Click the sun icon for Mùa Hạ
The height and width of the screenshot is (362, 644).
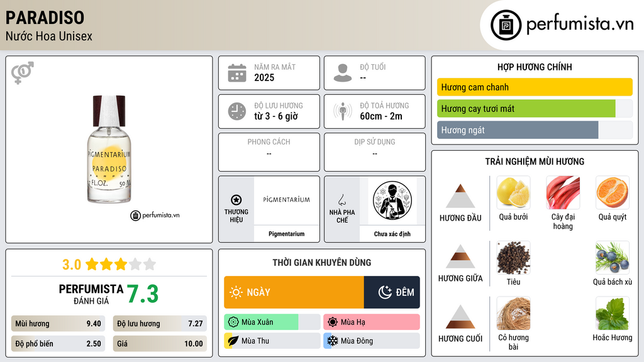333,322
